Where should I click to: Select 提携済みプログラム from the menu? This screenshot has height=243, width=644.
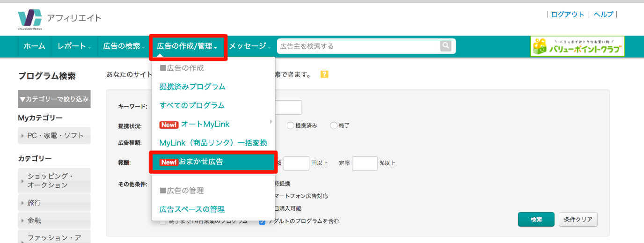pyautogui.click(x=192, y=87)
